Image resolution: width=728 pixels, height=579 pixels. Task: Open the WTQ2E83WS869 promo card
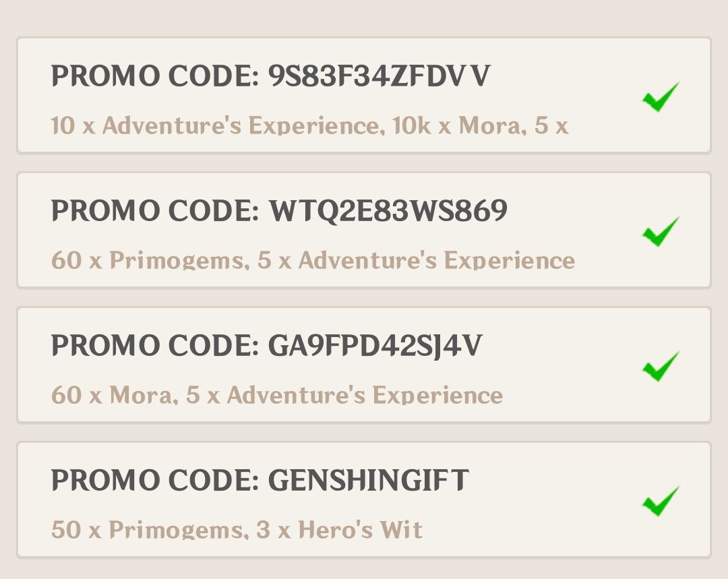[364, 230]
